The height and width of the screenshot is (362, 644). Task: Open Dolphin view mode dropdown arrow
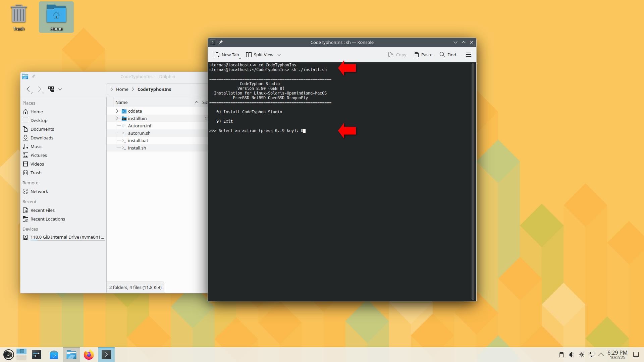(x=60, y=89)
